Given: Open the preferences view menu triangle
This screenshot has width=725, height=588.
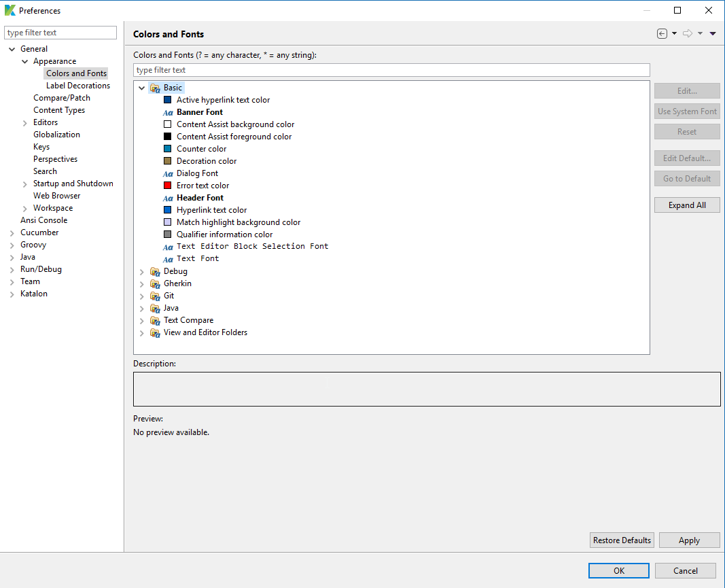Looking at the screenshot, I should [713, 34].
